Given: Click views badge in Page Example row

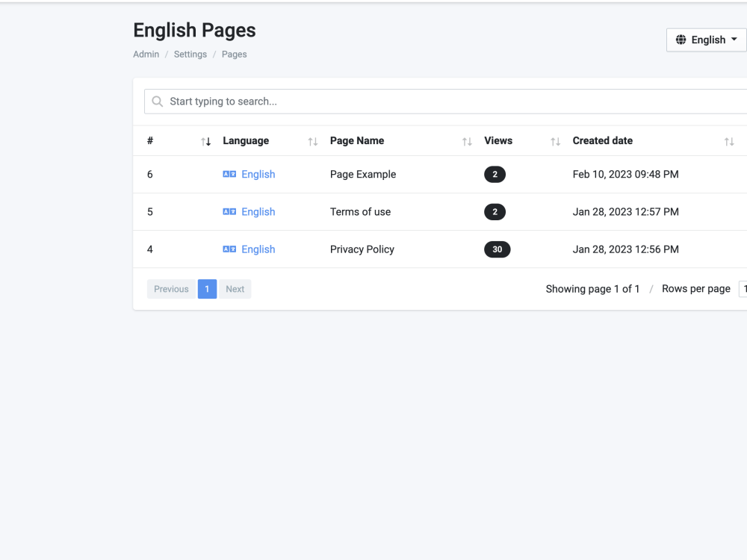Looking at the screenshot, I should click(495, 174).
